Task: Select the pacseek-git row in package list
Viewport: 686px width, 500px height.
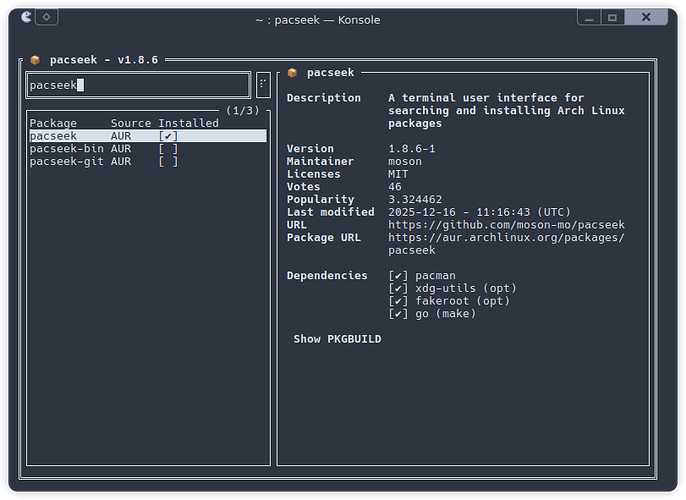Action: (148, 161)
